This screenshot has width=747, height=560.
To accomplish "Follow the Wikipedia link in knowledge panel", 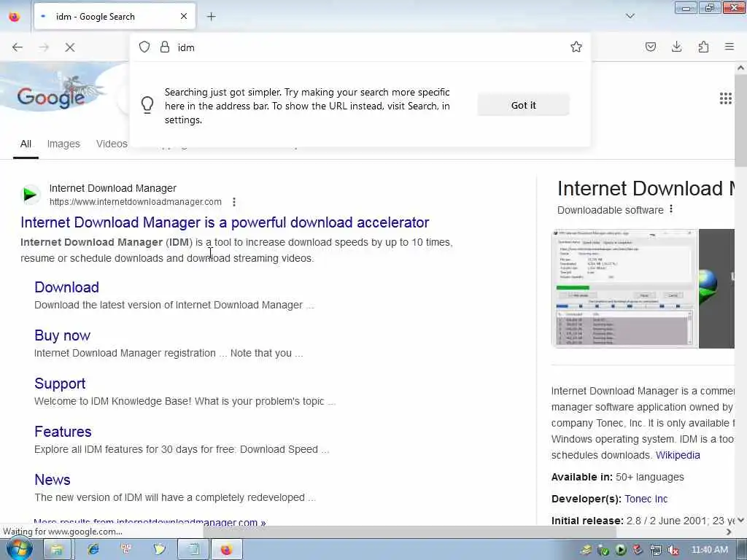I will pyautogui.click(x=678, y=455).
